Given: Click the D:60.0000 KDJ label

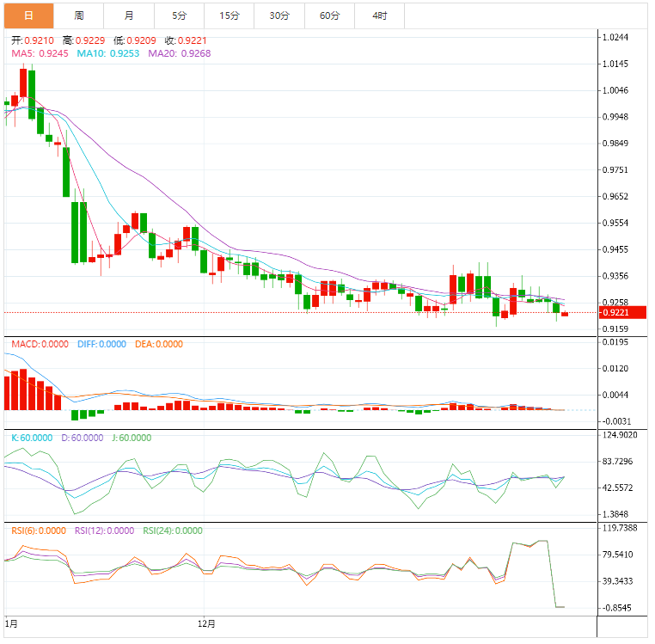Looking at the screenshot, I should (x=82, y=438).
